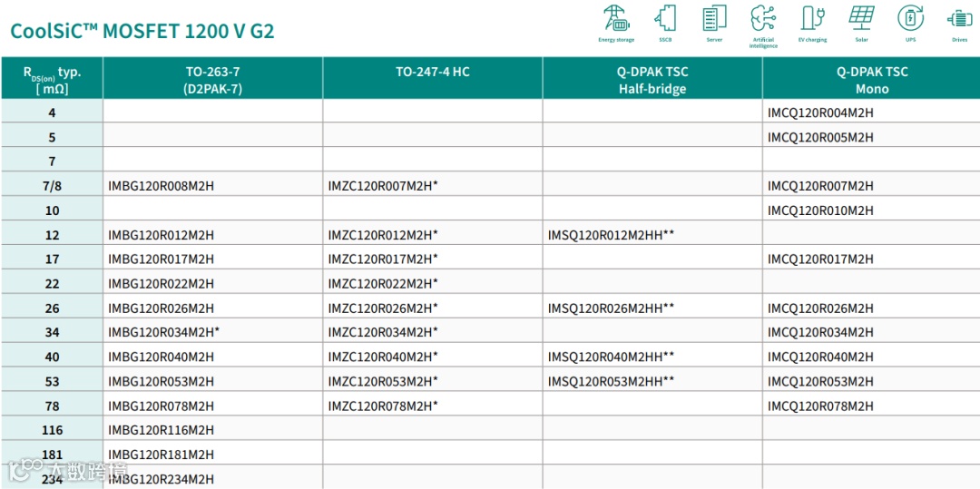Click the RDS(on) typ. column header
Image resolution: width=980 pixels, height=489 pixels.
52,79
